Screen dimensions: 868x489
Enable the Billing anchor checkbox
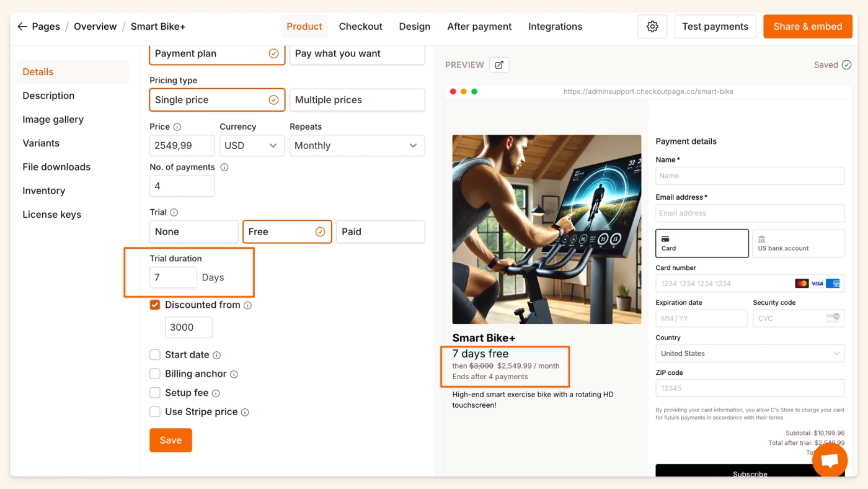[x=155, y=374]
